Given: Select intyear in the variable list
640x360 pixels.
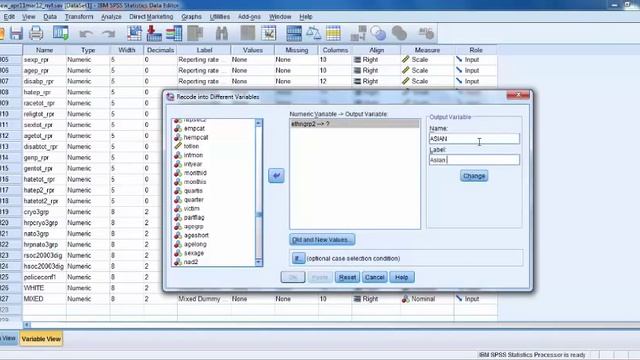Looking at the screenshot, I should [193, 164].
